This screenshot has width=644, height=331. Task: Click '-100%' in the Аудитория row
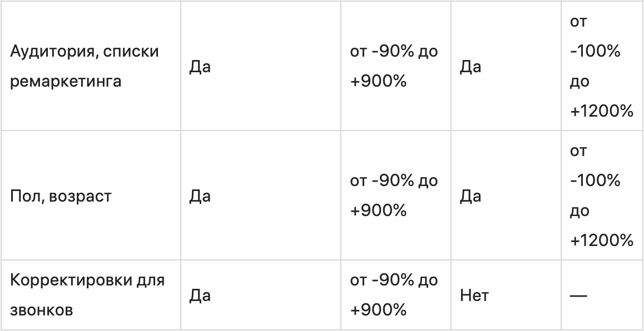click(595, 52)
